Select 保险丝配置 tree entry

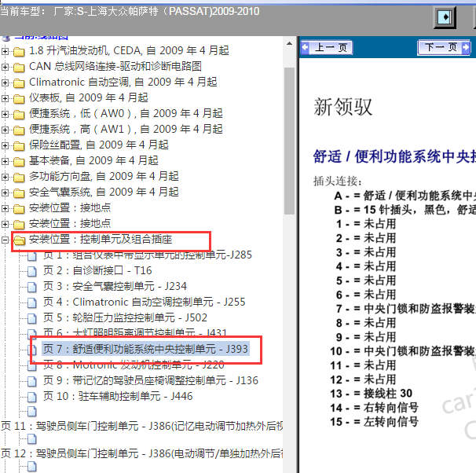coord(99,145)
